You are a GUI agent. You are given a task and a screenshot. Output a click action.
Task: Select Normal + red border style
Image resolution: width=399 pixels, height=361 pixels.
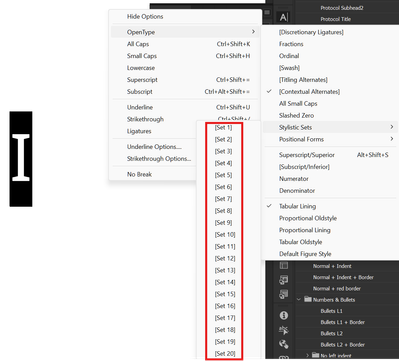(x=337, y=288)
